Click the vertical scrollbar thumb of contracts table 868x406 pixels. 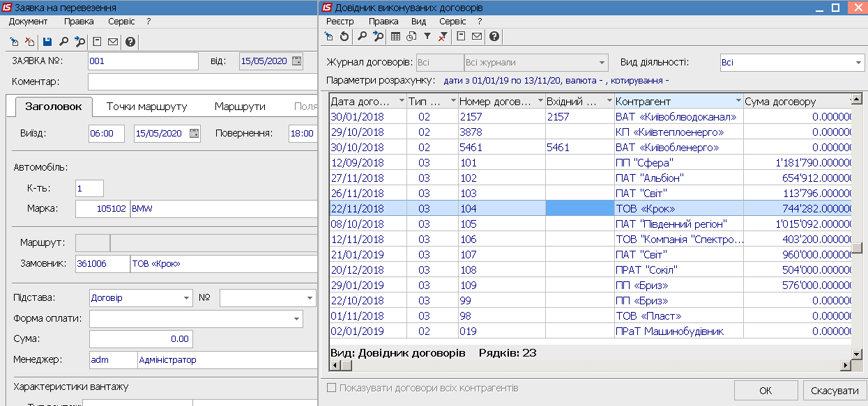[858, 249]
